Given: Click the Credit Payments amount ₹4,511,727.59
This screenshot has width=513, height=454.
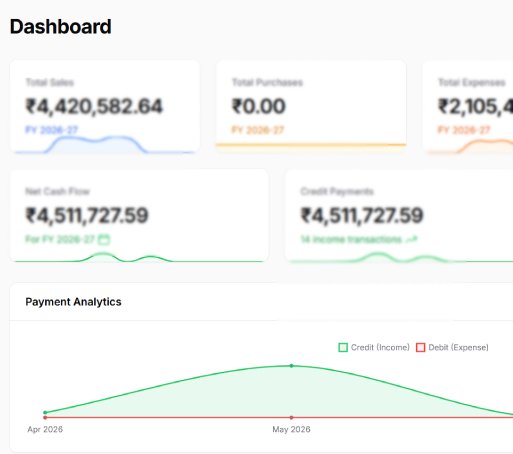Looking at the screenshot, I should [x=362, y=215].
